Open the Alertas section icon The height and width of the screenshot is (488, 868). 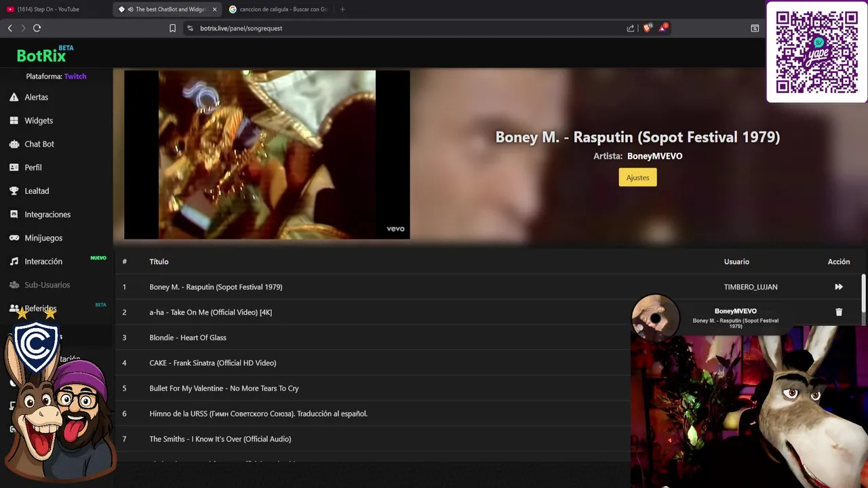click(x=14, y=97)
